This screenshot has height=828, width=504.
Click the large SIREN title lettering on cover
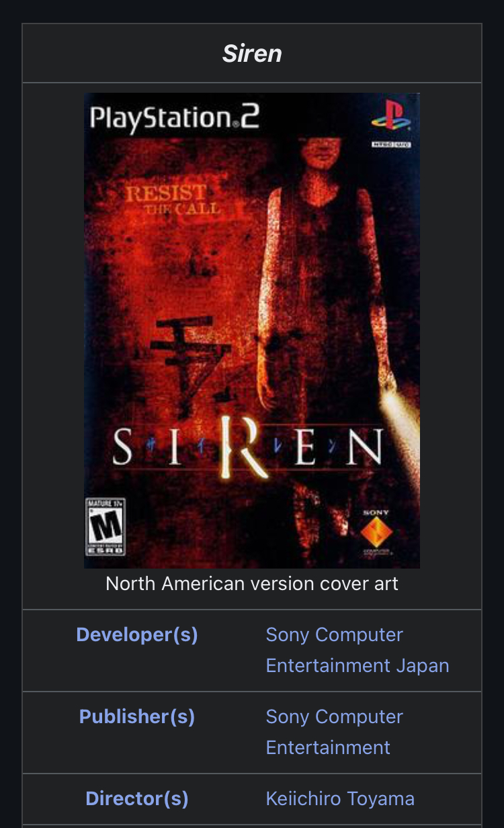click(248, 446)
